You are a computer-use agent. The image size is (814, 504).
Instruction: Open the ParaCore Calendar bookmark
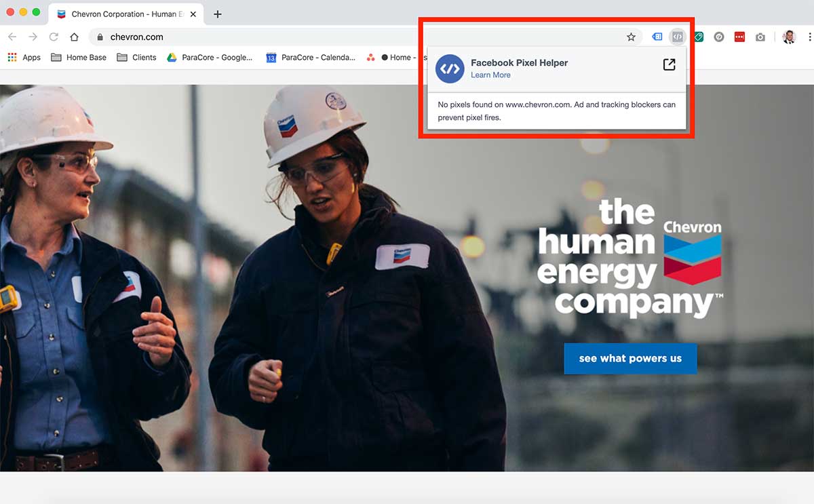pos(311,58)
